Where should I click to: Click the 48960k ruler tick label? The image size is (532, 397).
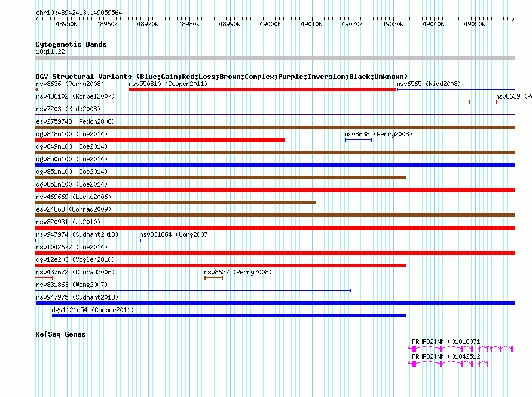107,24
